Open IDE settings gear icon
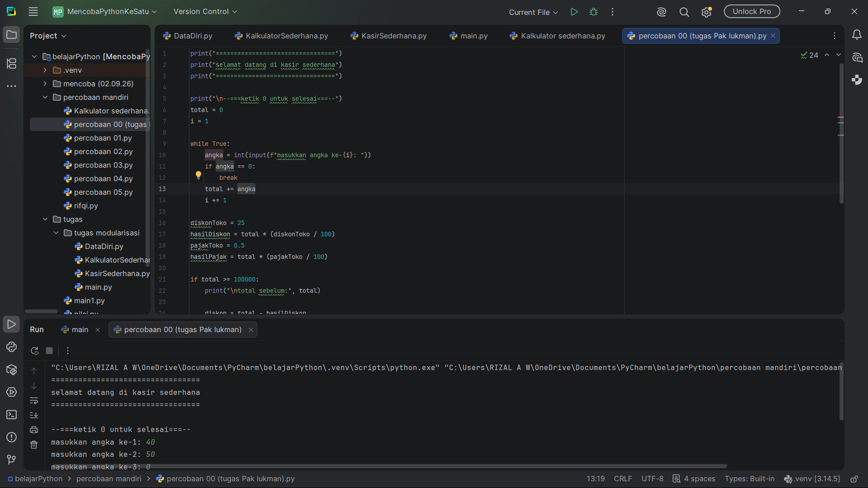 point(706,12)
